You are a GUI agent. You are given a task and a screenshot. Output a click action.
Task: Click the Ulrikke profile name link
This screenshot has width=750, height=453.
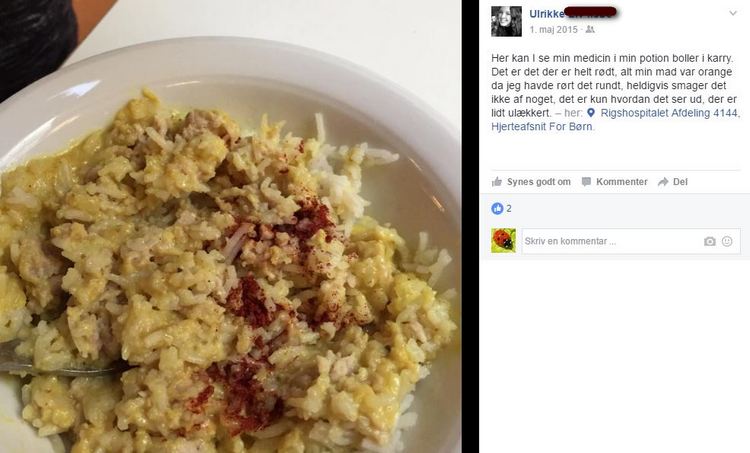point(572,13)
